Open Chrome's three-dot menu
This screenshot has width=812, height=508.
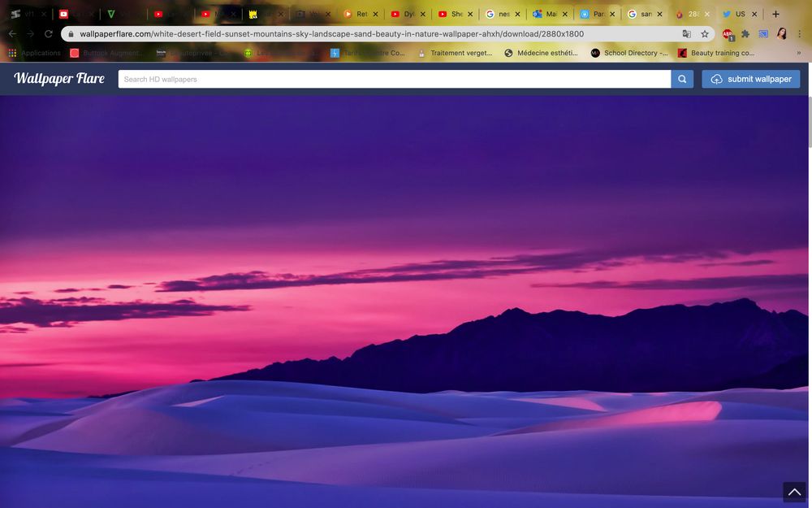[x=800, y=33]
